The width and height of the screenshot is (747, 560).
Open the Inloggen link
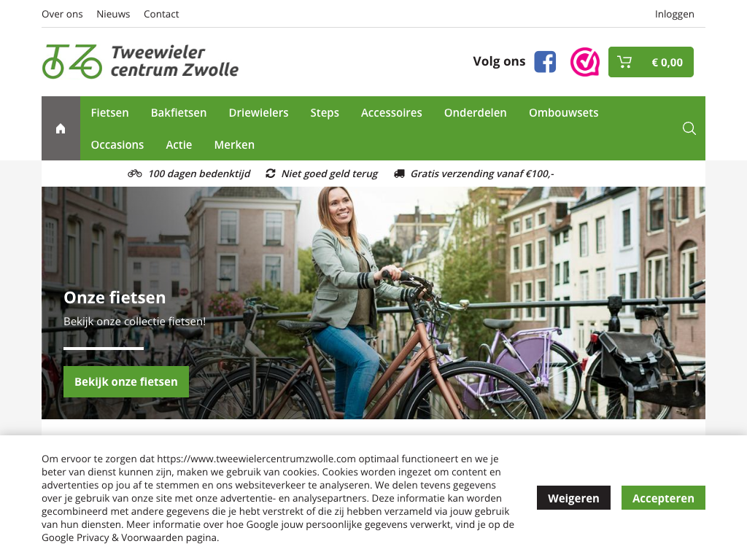[x=675, y=15]
